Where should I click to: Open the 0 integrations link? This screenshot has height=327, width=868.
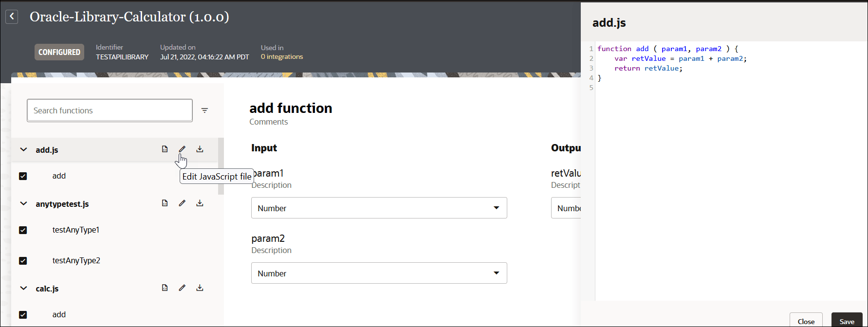[x=282, y=57]
